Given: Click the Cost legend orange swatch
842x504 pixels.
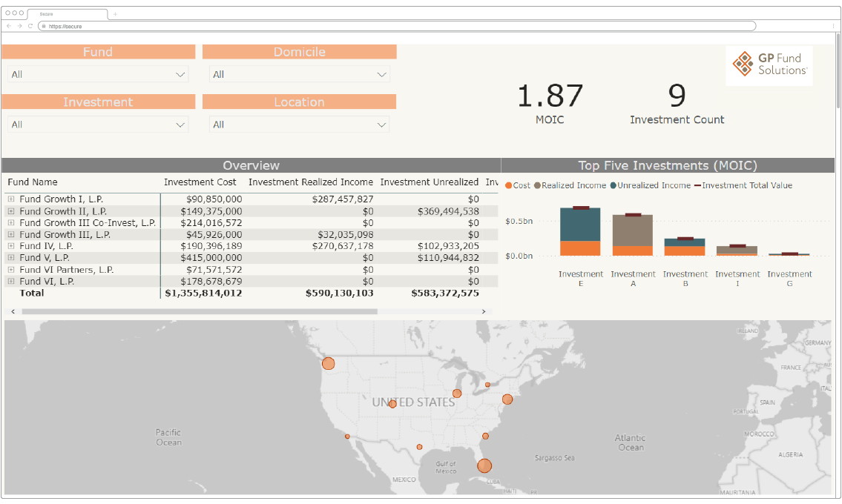Looking at the screenshot, I should pos(508,186).
